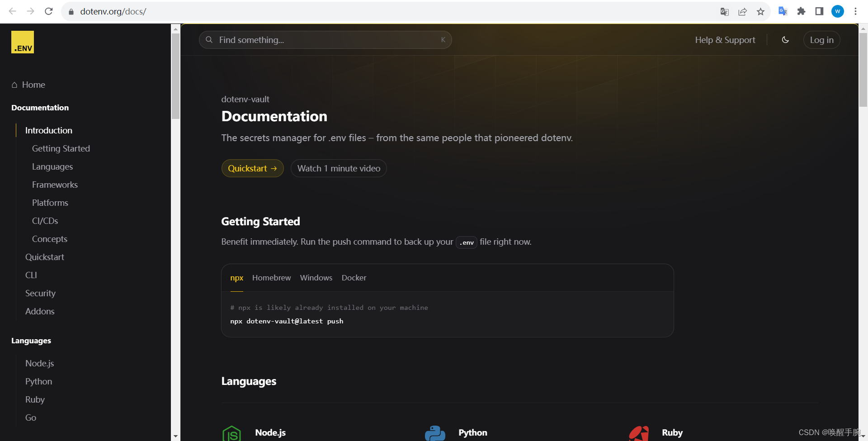Image resolution: width=868 pixels, height=441 pixels.
Task: Open the extensions puzzle icon
Action: click(801, 11)
